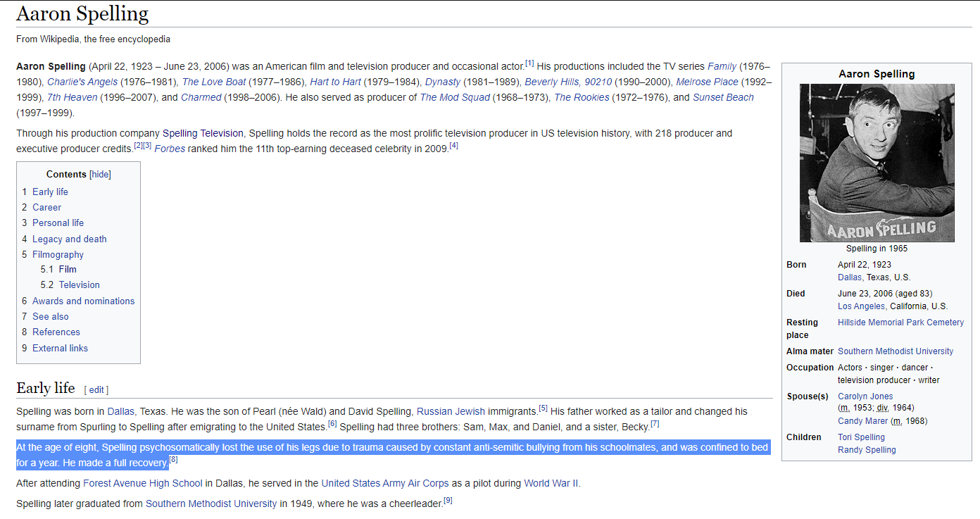This screenshot has height=519, width=980.
Task: Go to See also in contents
Action: point(51,316)
